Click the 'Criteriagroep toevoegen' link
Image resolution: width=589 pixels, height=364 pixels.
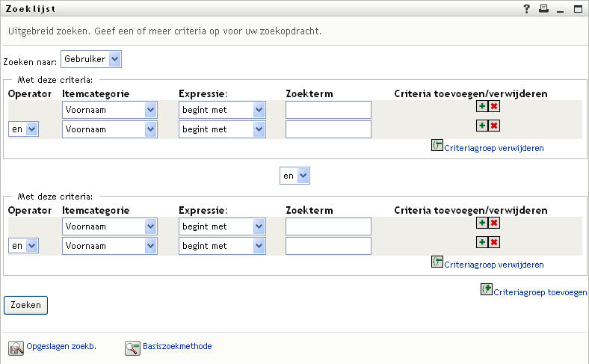tap(540, 292)
